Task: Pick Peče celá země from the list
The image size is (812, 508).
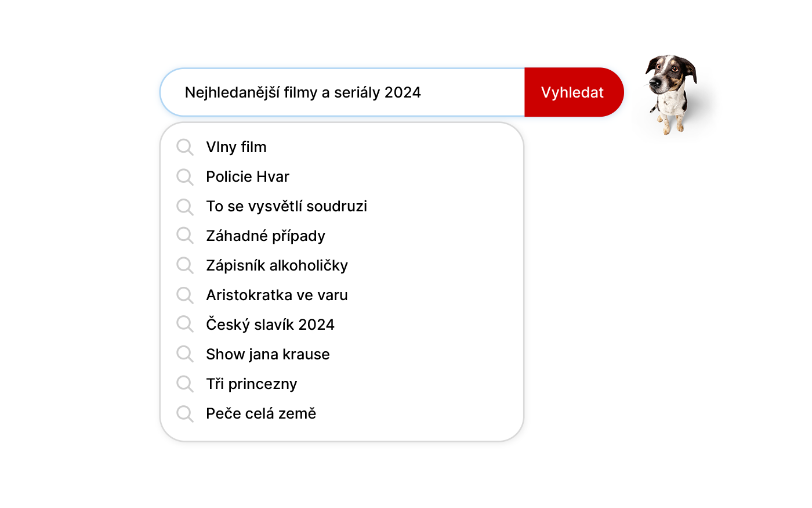Action: (x=261, y=414)
